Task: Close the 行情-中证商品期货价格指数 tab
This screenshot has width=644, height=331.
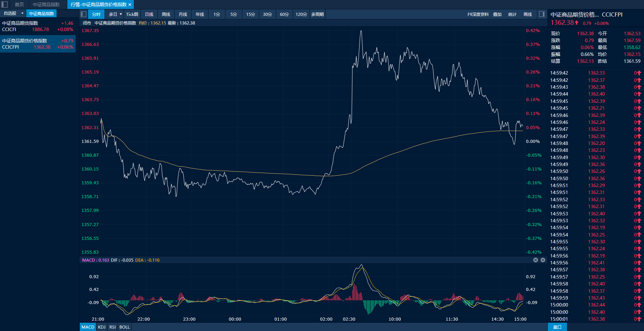Action: [x=130, y=4]
